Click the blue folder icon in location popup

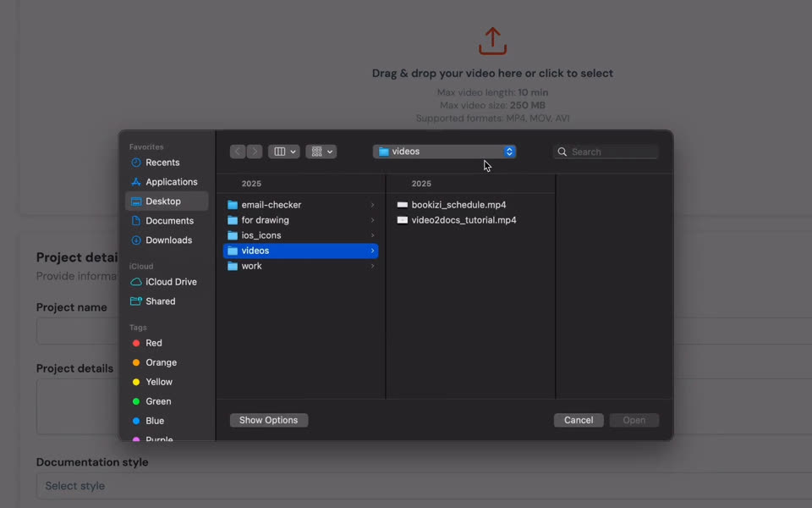384,152
